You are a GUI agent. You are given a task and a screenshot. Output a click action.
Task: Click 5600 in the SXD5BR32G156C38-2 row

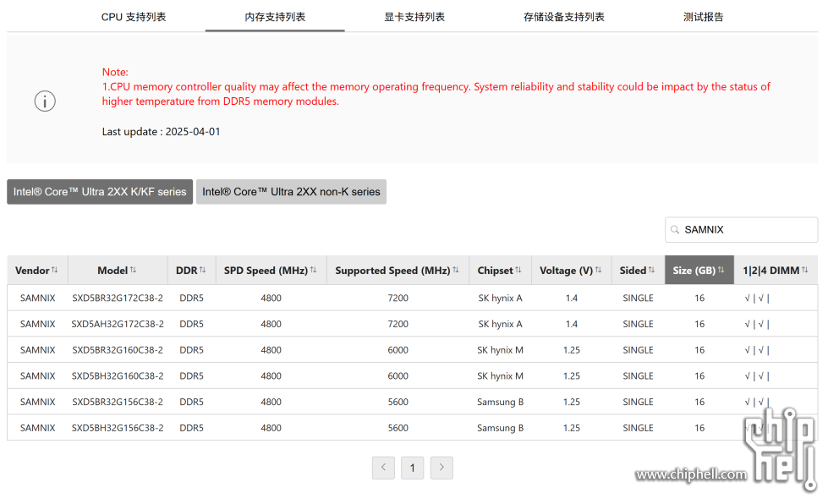398,403
